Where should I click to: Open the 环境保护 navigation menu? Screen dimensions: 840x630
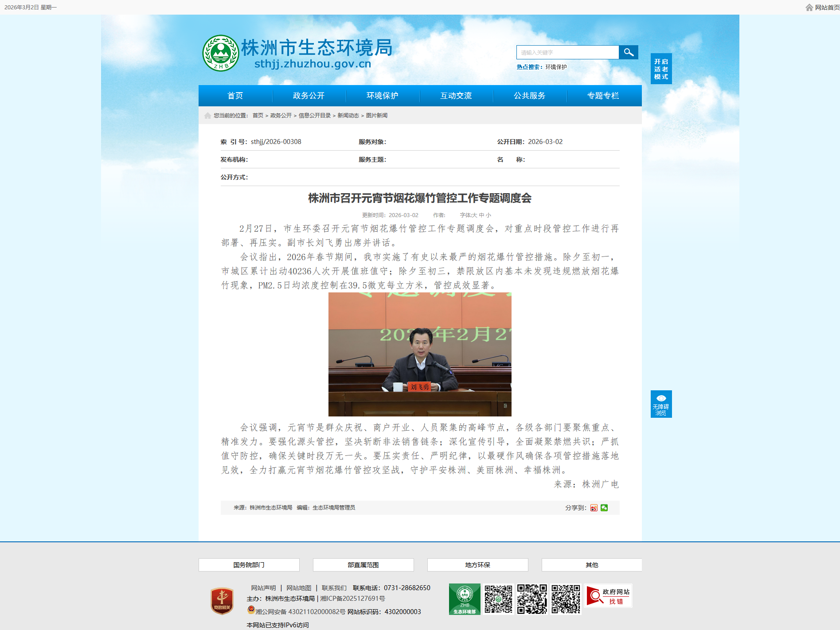(x=382, y=96)
